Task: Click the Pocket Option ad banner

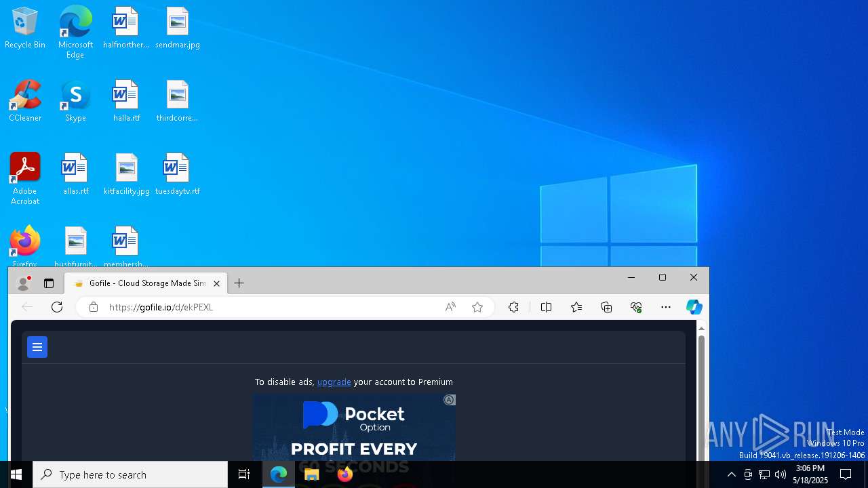Action: (354, 428)
